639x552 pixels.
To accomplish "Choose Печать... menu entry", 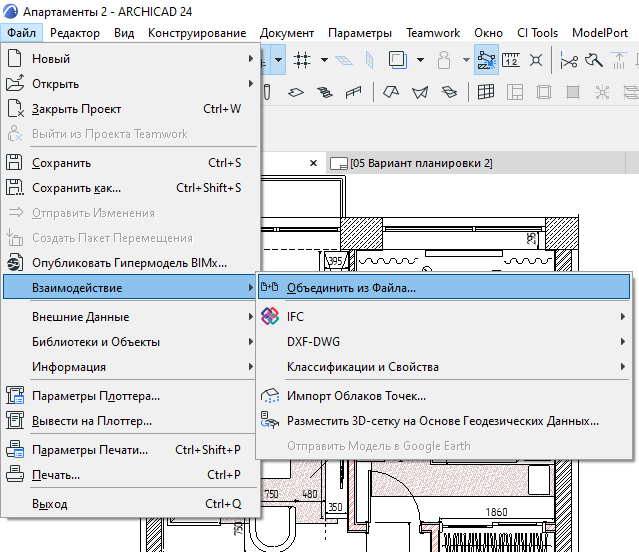I will tap(130, 475).
